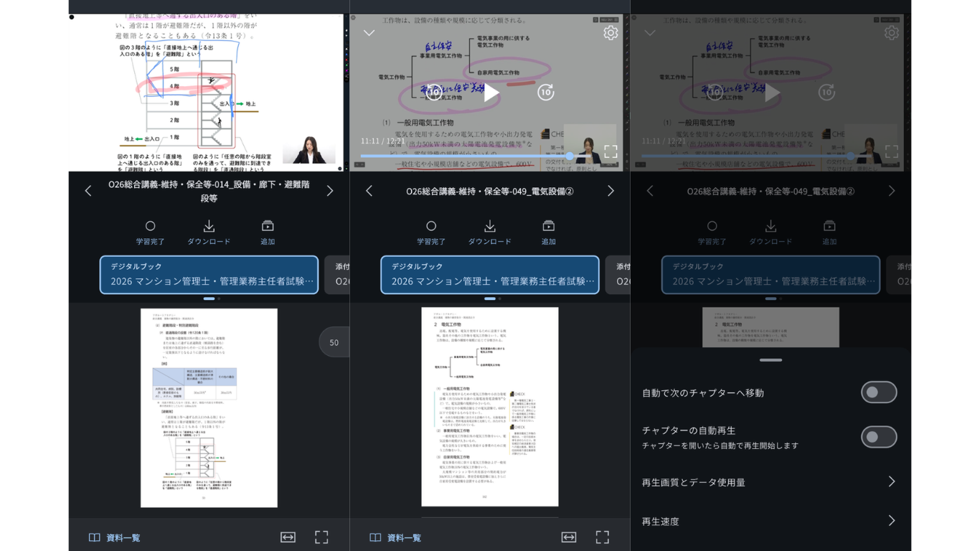The width and height of the screenshot is (980, 551).
Task: Tap 追加 icon on the middle screen
Action: (549, 232)
